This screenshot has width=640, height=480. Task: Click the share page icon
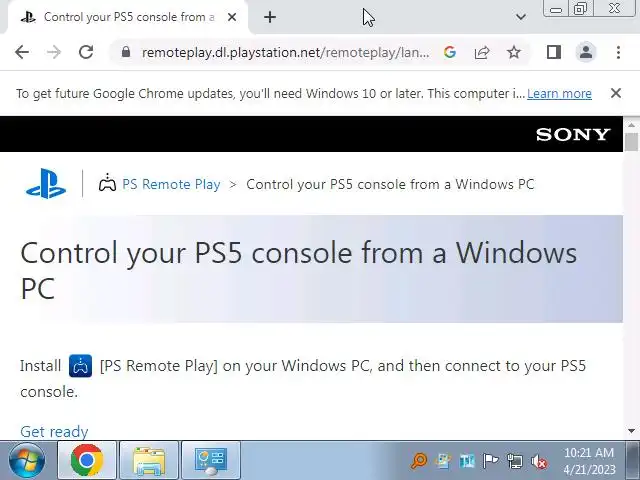[482, 52]
